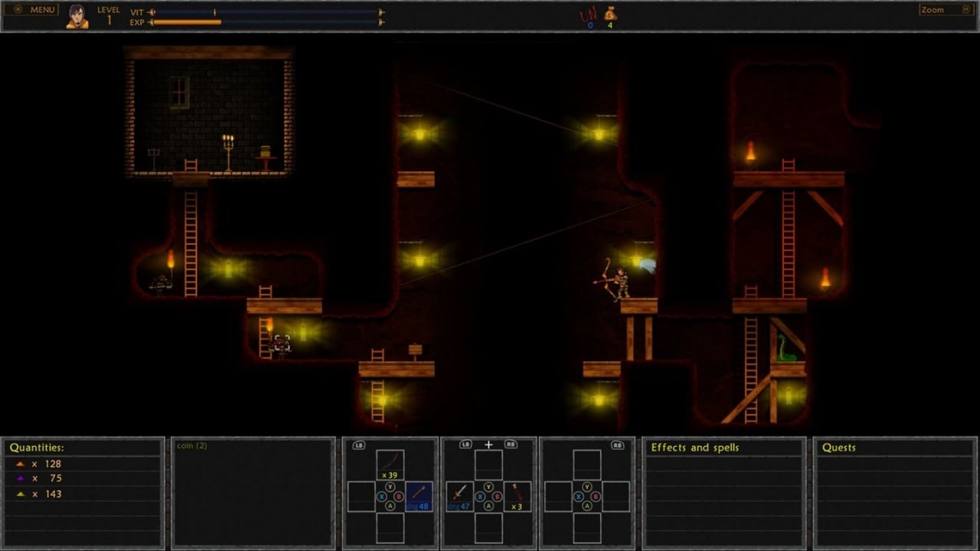
Task: Click the archer character on the platform
Action: coord(619,282)
